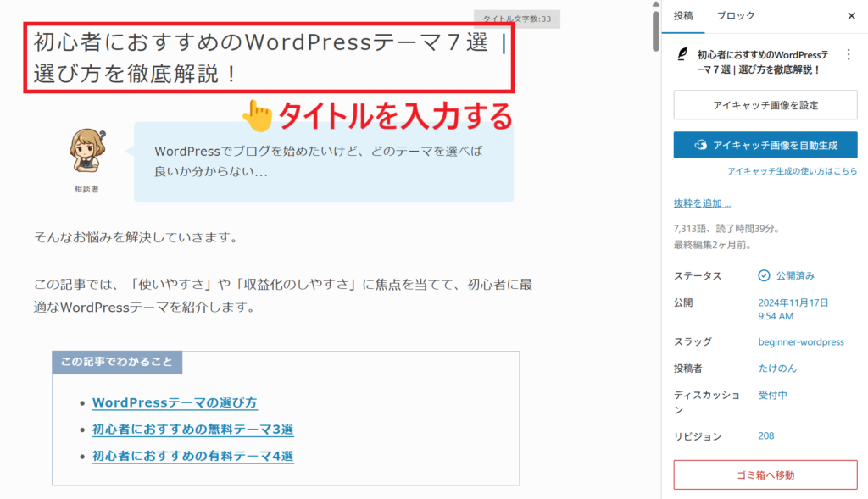The height and width of the screenshot is (499, 868).
Task: Click the タイトル文字数:33 counter
Action: tap(516, 19)
